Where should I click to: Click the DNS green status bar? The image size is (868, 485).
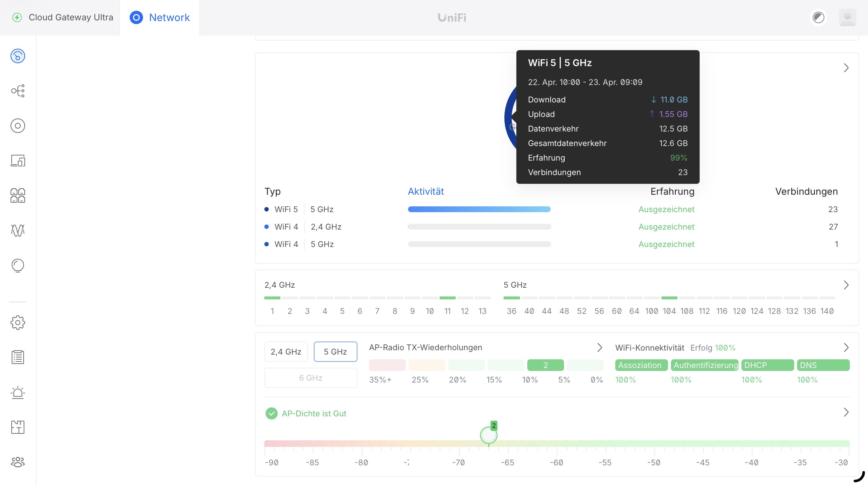(823, 365)
